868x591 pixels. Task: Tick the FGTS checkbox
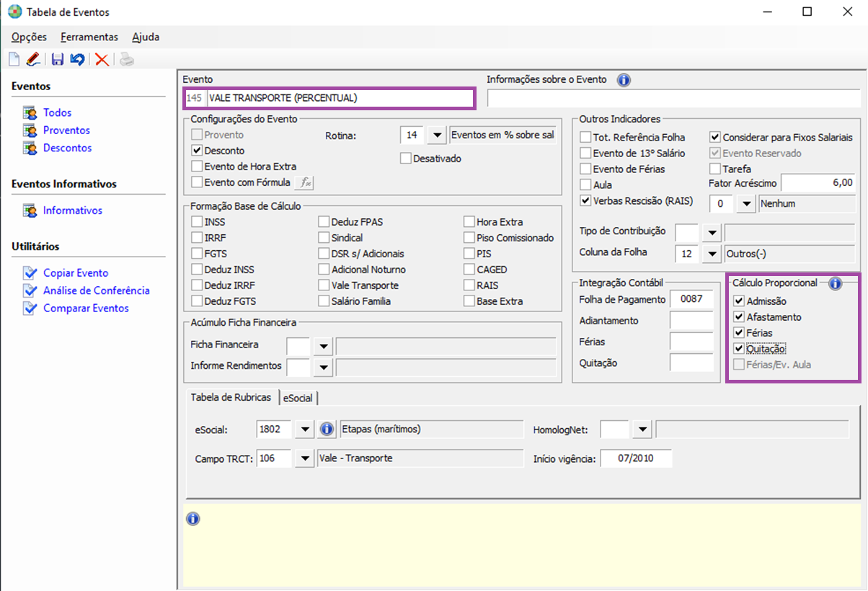[x=197, y=254]
